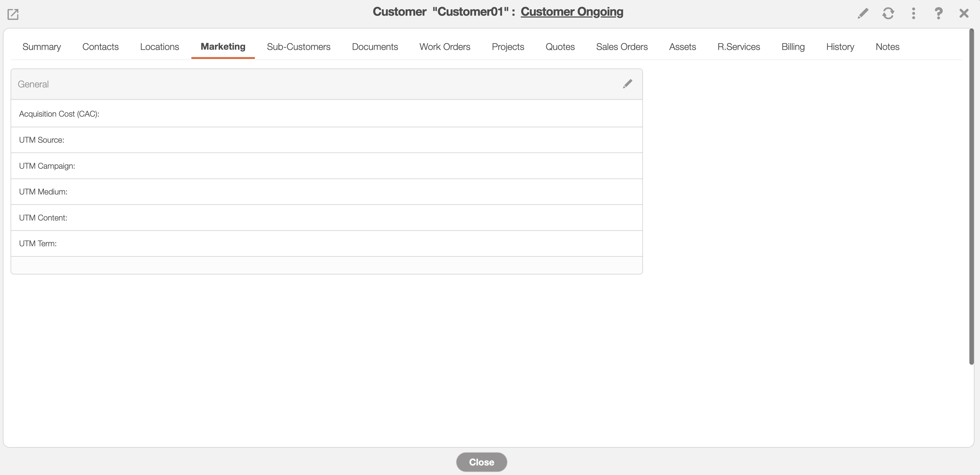View the Work Orders tab
This screenshot has width=980, height=475.
coord(445,47)
